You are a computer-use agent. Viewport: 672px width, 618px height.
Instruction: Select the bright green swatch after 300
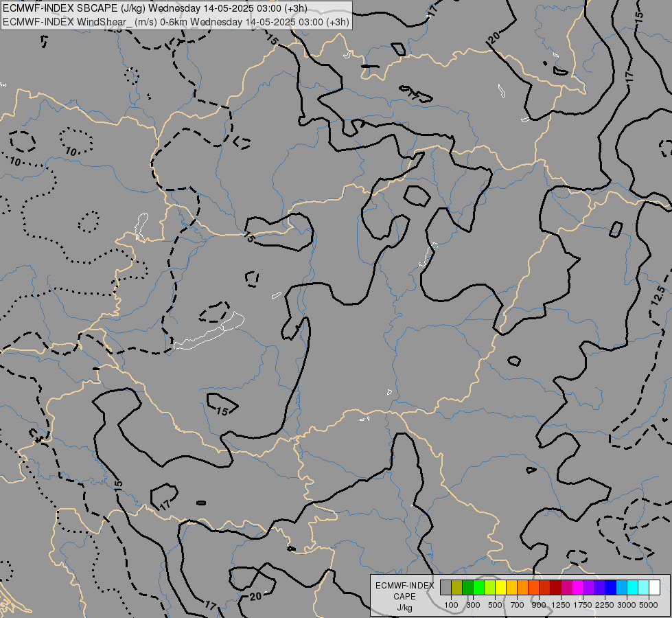(x=478, y=588)
